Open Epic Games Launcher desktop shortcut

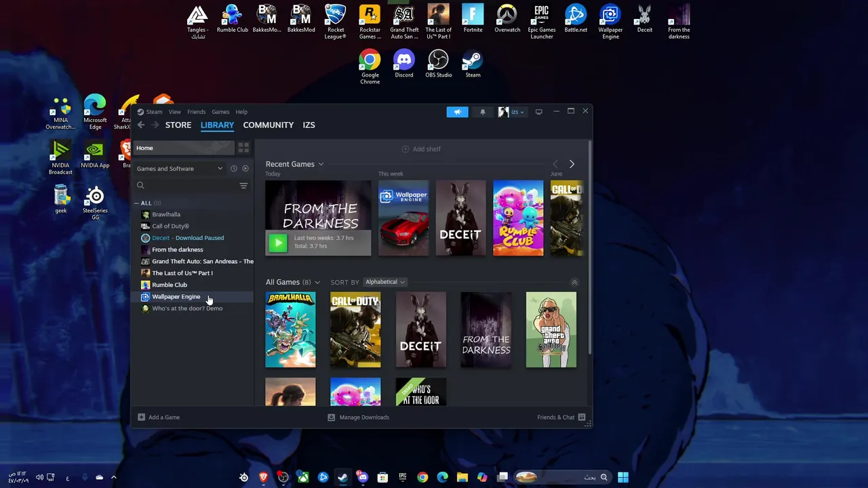(541, 22)
